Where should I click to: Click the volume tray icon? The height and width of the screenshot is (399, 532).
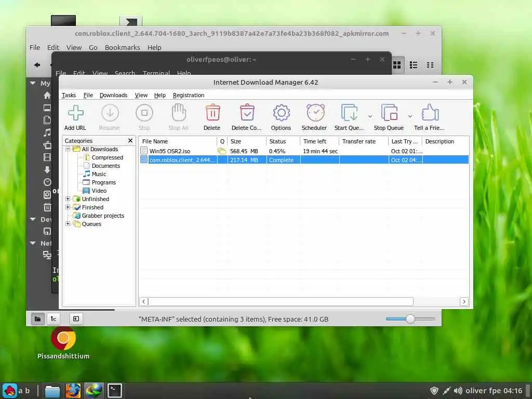pyautogui.click(x=458, y=391)
